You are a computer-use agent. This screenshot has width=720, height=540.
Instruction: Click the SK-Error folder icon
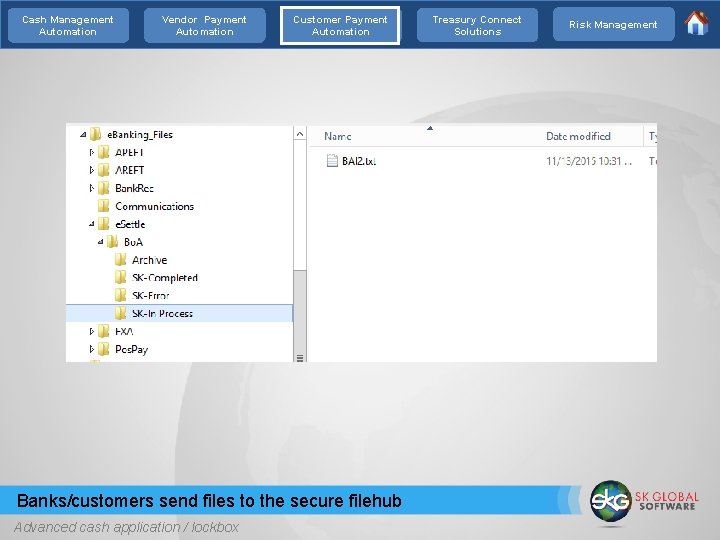pyautogui.click(x=121, y=295)
